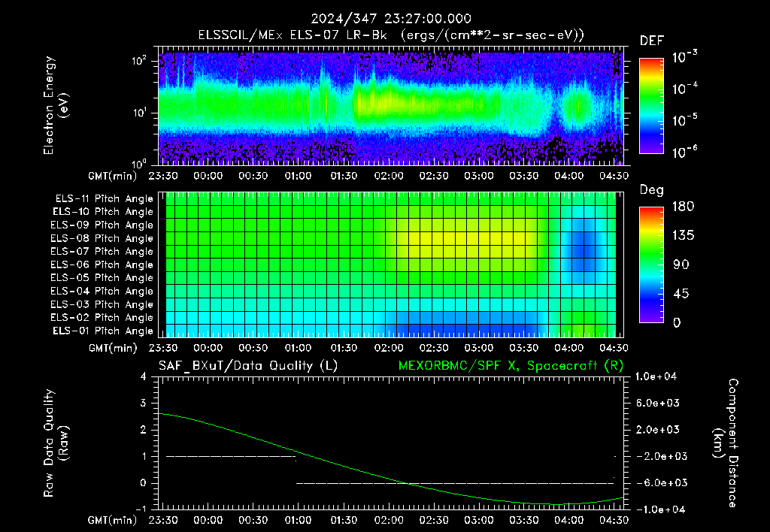Click tick -1 on Raw Data Quality axis
Screen dimensions: 770x532
141,509
